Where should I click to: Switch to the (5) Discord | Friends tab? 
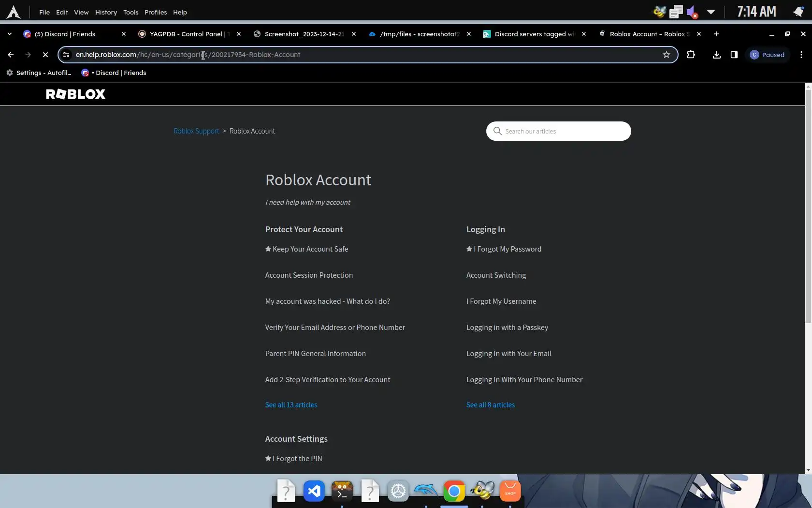[74, 34]
